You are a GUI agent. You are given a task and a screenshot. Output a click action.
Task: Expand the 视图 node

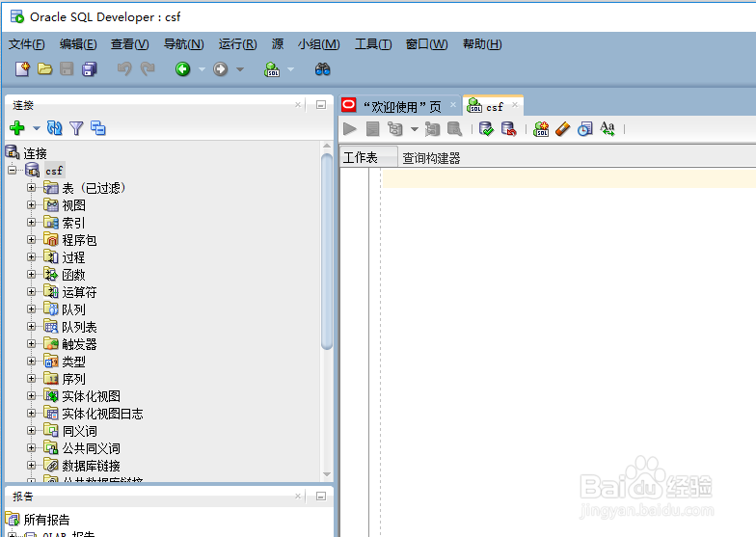(31, 204)
